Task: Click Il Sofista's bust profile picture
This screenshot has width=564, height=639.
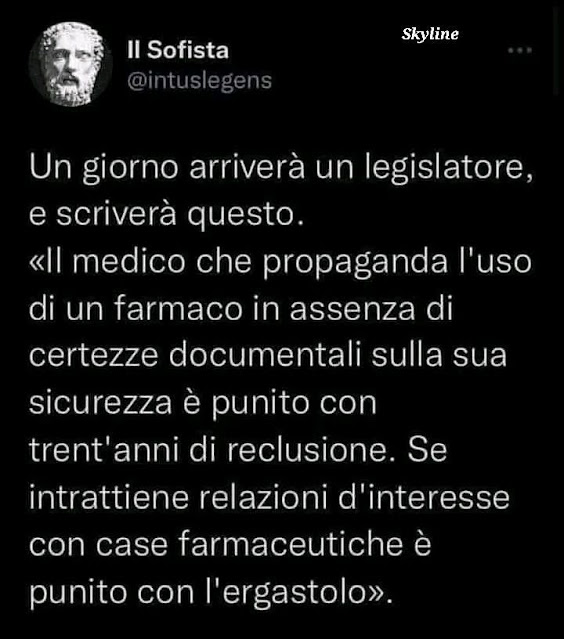Action: pos(70,64)
